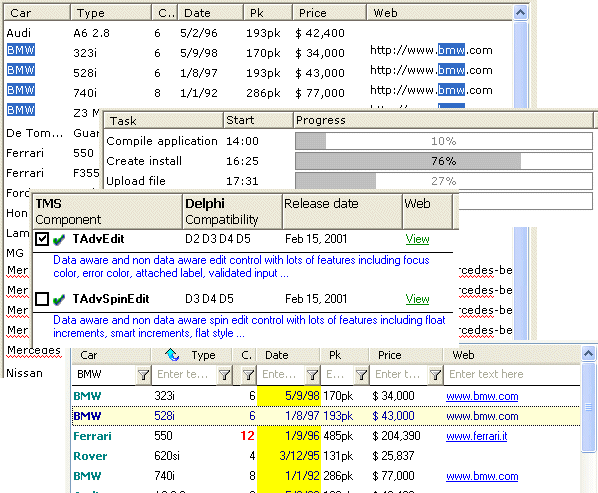Click the vertical scrollbar thumb of filtered grid
The width and height of the screenshot is (598, 493).
588,407
